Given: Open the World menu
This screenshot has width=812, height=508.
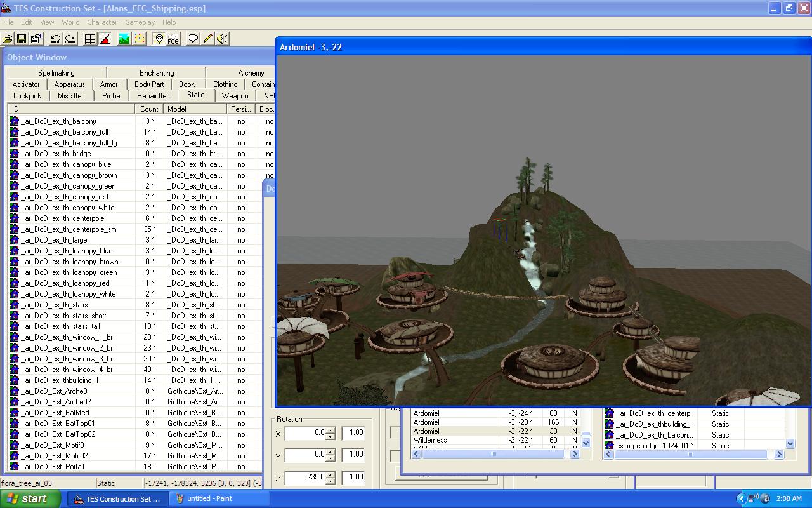Looking at the screenshot, I should click(70, 22).
